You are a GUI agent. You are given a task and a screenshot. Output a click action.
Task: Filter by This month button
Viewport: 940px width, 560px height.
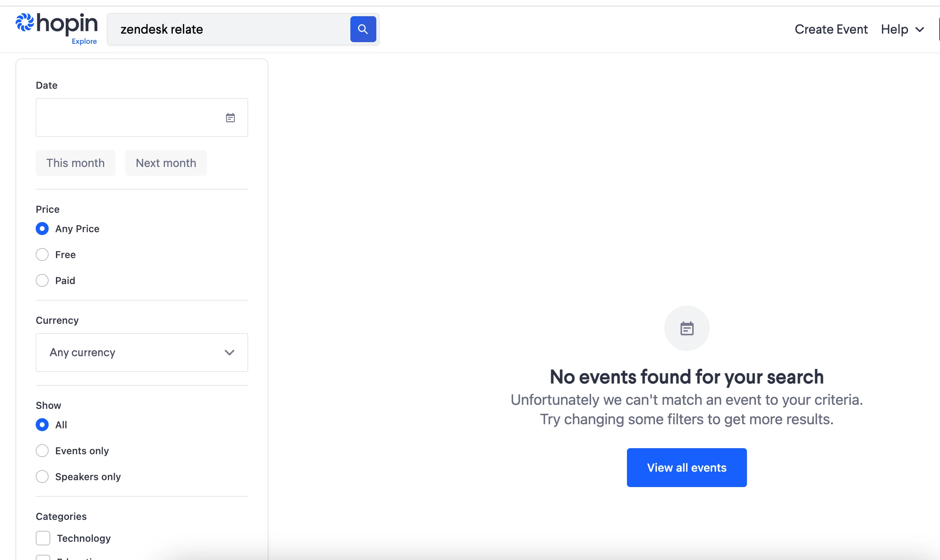[x=75, y=163]
